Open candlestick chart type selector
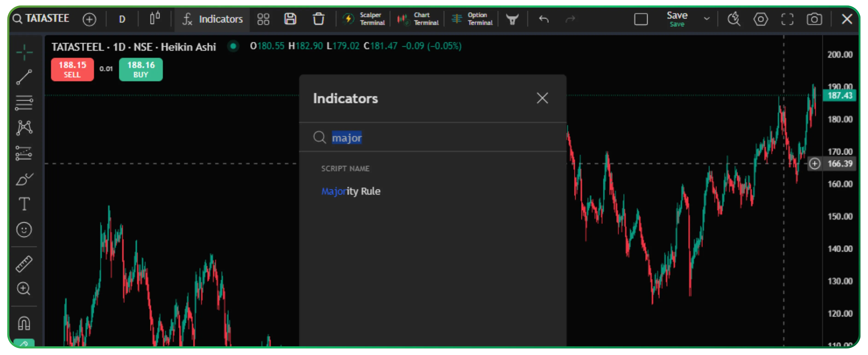868x355 pixels. point(155,18)
